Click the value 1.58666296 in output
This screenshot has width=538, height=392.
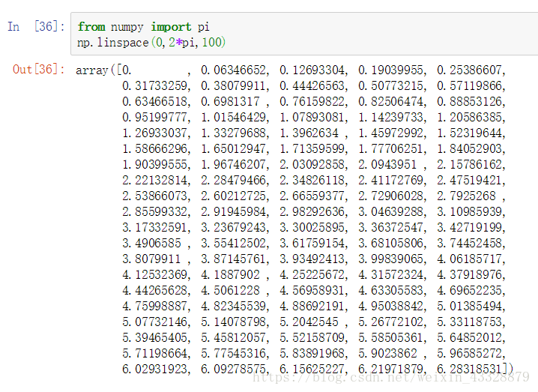click(x=154, y=148)
